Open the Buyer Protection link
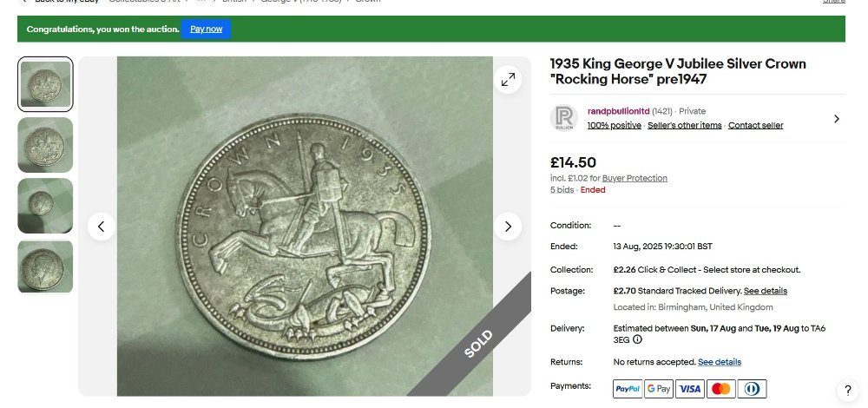The image size is (868, 408). (x=635, y=178)
